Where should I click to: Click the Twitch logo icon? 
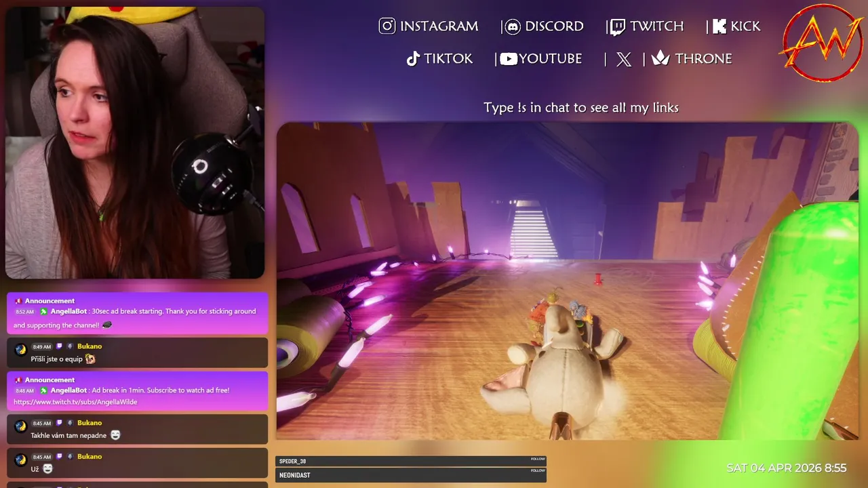pyautogui.click(x=617, y=26)
